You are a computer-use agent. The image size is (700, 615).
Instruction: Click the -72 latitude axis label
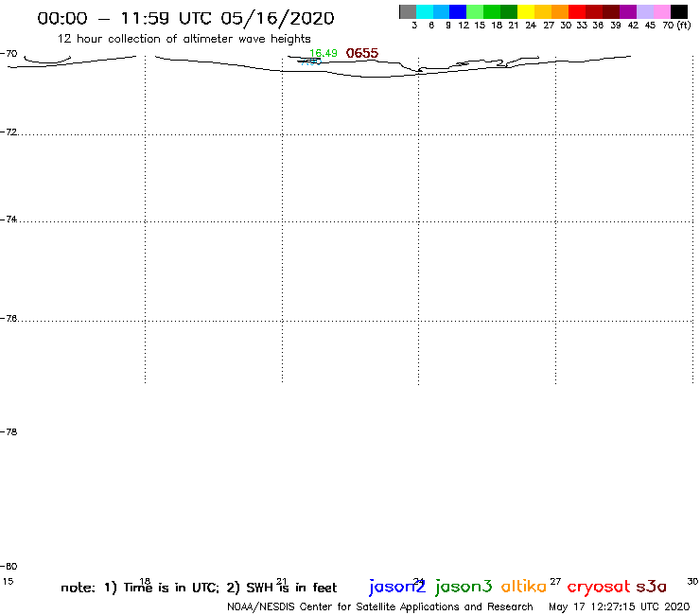[9, 132]
